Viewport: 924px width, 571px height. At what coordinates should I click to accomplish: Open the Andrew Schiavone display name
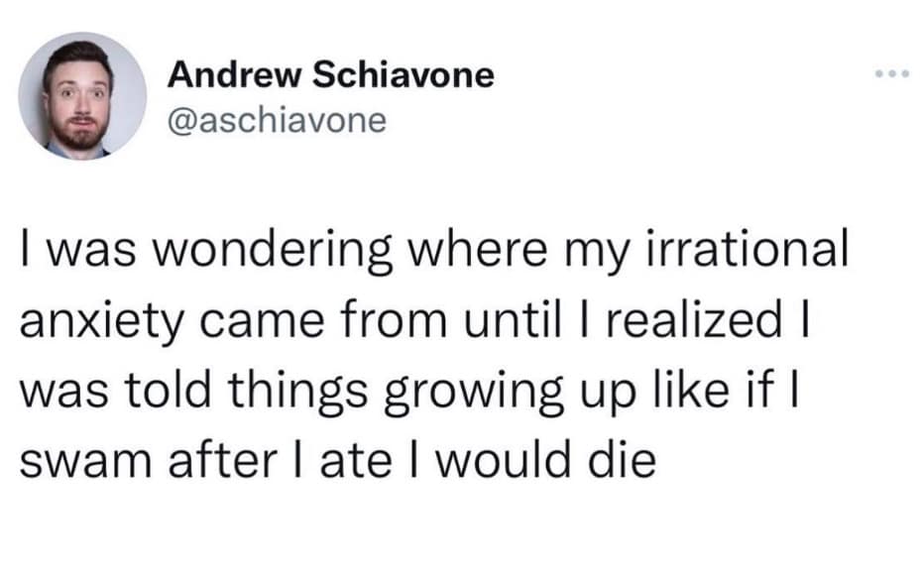click(x=331, y=74)
